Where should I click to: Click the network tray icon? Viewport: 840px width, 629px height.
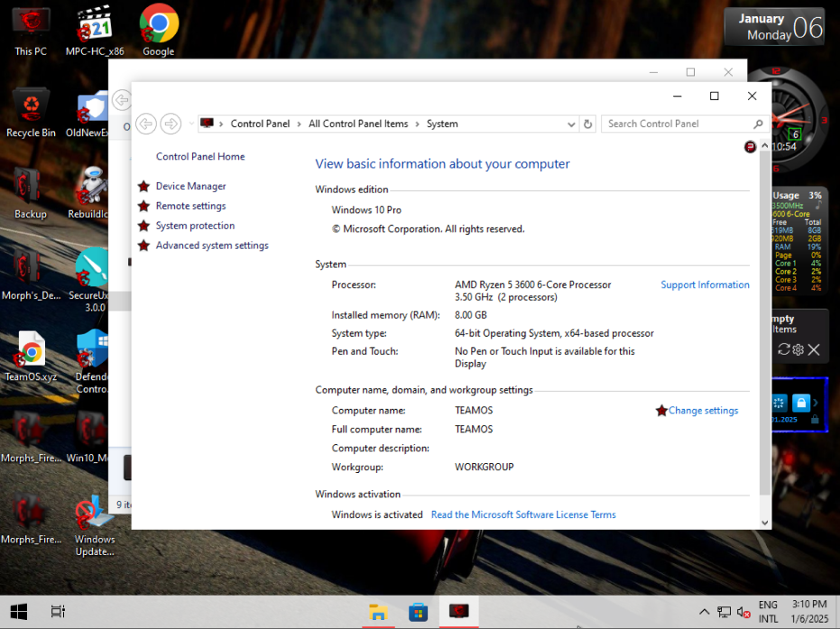pyautogui.click(x=725, y=612)
